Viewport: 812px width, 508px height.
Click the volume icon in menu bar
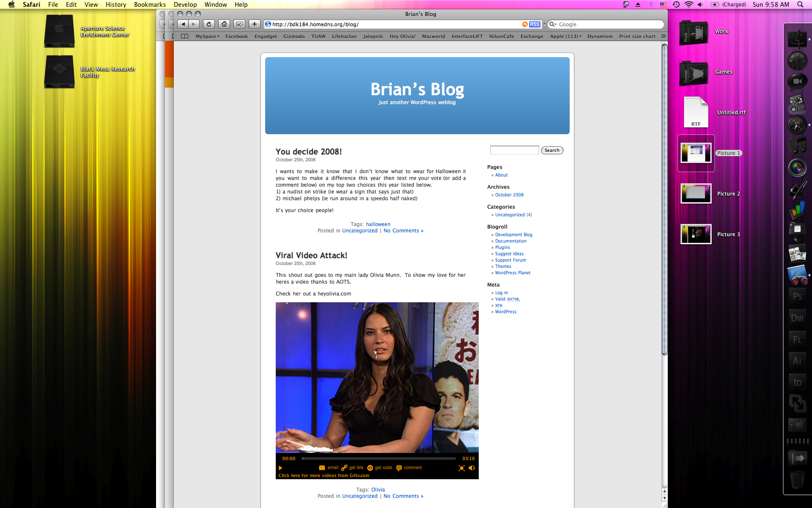tap(700, 5)
